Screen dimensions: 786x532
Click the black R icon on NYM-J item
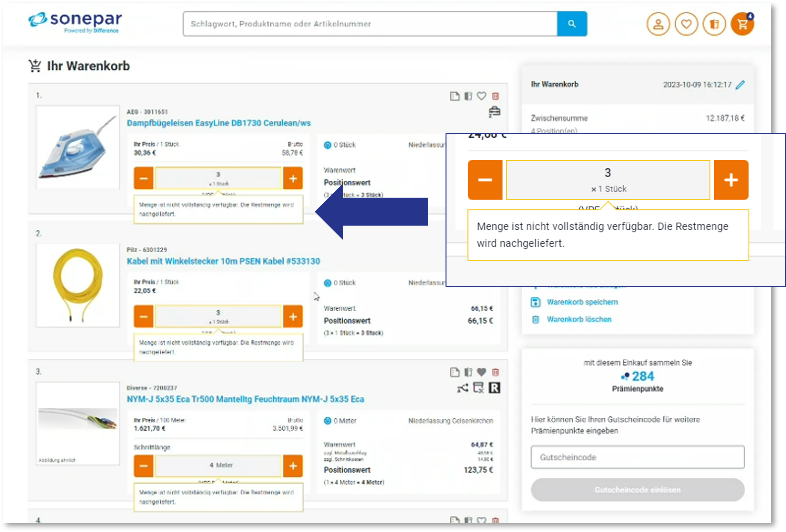(494, 388)
